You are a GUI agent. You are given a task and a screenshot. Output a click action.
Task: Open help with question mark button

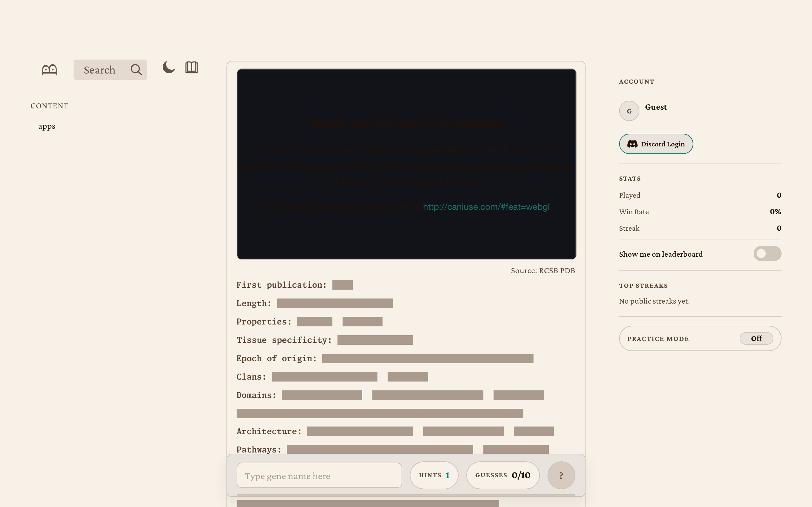[561, 475]
